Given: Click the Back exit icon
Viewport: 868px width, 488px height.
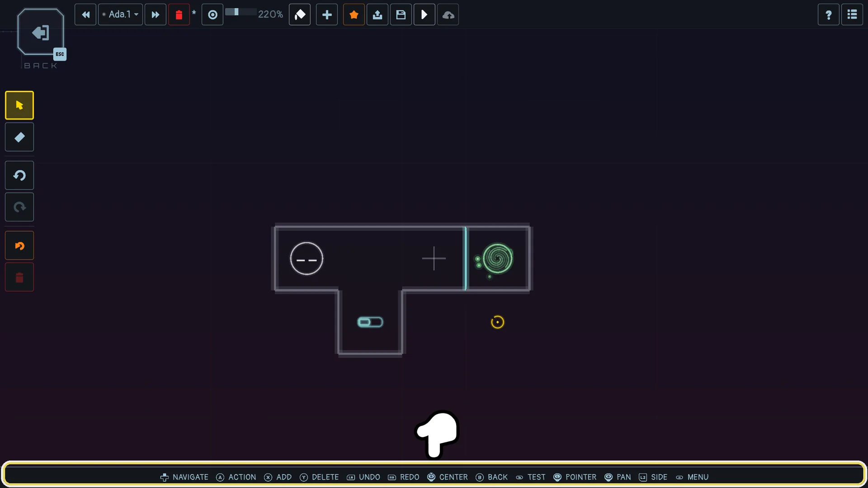Looking at the screenshot, I should click(x=41, y=33).
